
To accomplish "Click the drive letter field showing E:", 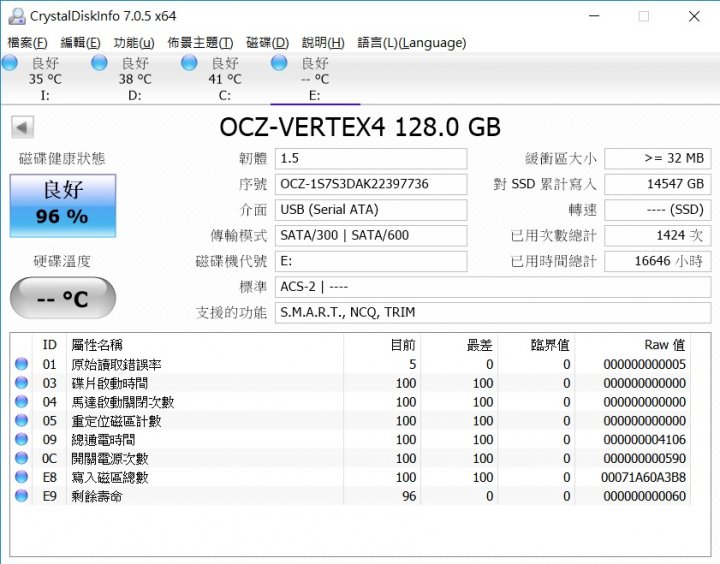I will (x=371, y=261).
